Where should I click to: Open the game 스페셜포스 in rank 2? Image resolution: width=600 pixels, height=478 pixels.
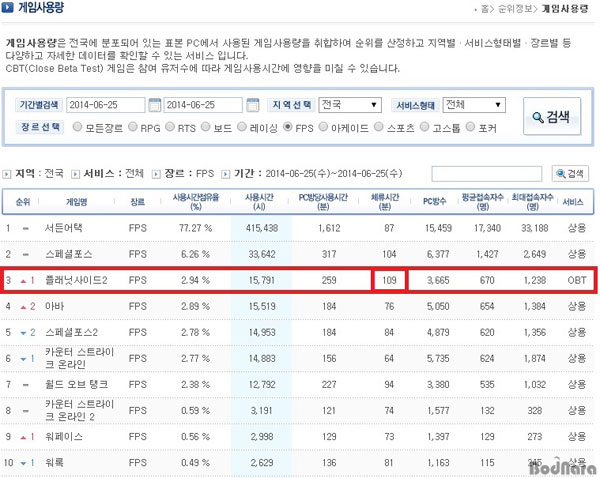pos(69,254)
